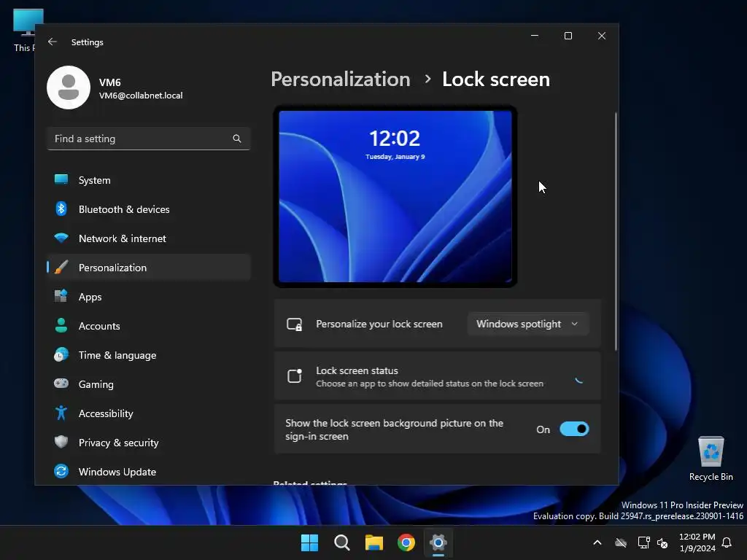Open Bluetooth & devices settings
This screenshot has height=560, width=747.
pos(149,209)
